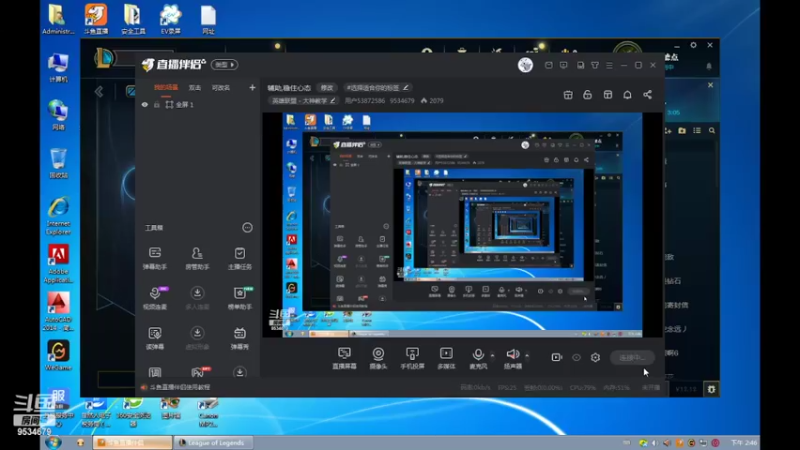The image size is (800, 450).
Task: Open the 读弹幕 read danmaku tool
Action: [x=155, y=338]
